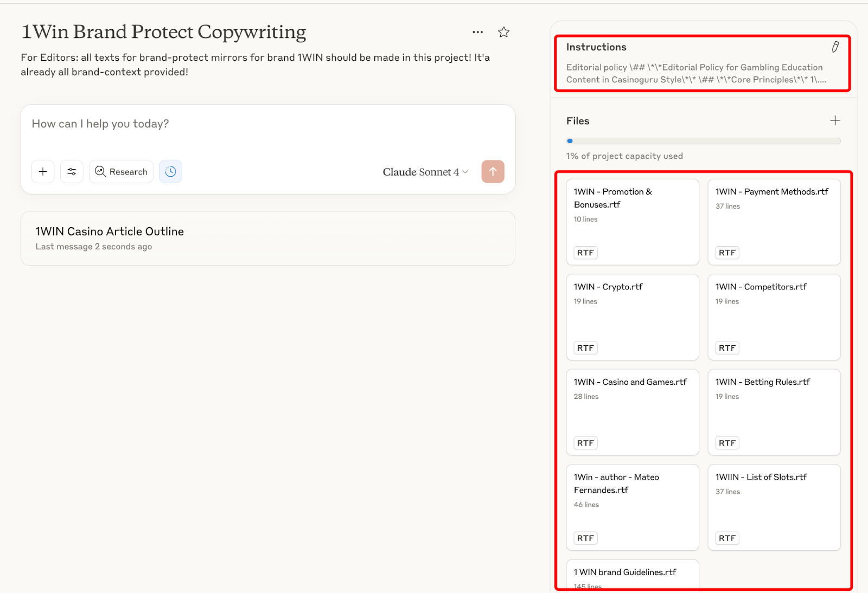Click the pencil icon to edit Instructions
The width and height of the screenshot is (868, 593).
[835, 47]
